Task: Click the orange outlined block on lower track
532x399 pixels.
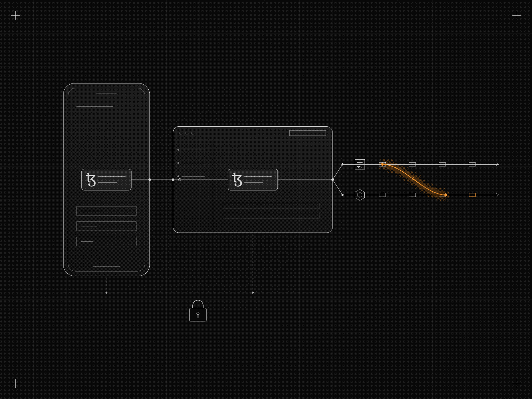Action: (472, 195)
